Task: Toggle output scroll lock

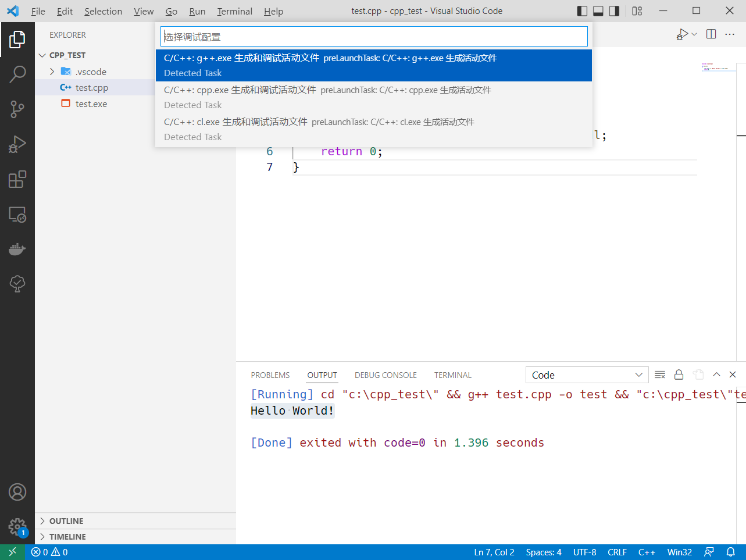Action: point(679,374)
